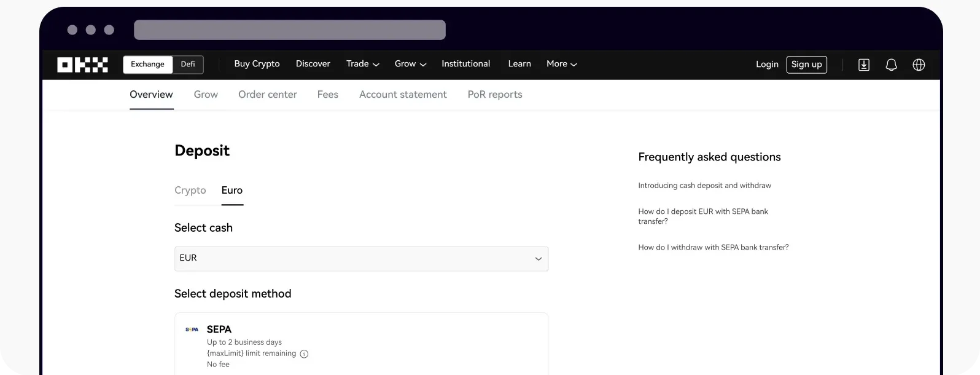Image resolution: width=980 pixels, height=375 pixels.
Task: Click the Sign up button
Action: [x=807, y=65]
